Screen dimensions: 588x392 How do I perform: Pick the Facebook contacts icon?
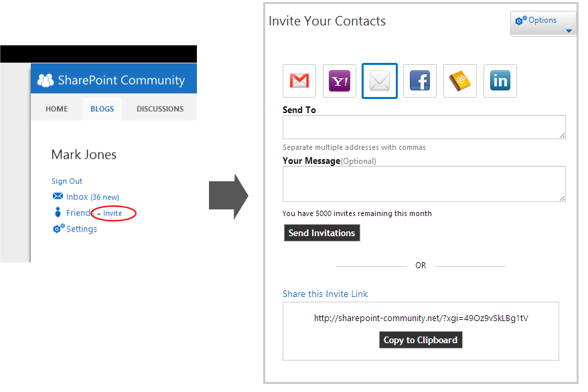tap(420, 81)
